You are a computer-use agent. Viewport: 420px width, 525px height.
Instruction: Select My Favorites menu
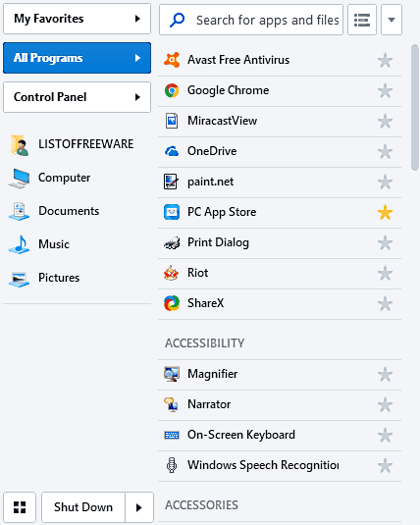click(78, 19)
